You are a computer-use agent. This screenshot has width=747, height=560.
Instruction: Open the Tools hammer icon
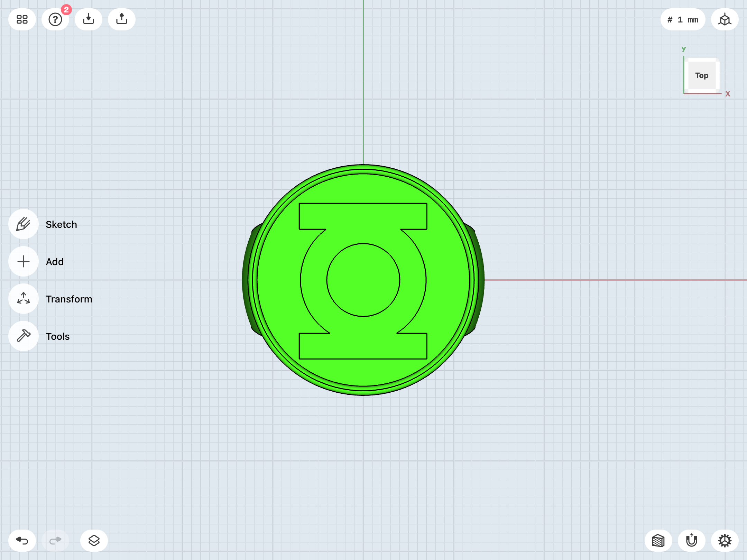[24, 336]
